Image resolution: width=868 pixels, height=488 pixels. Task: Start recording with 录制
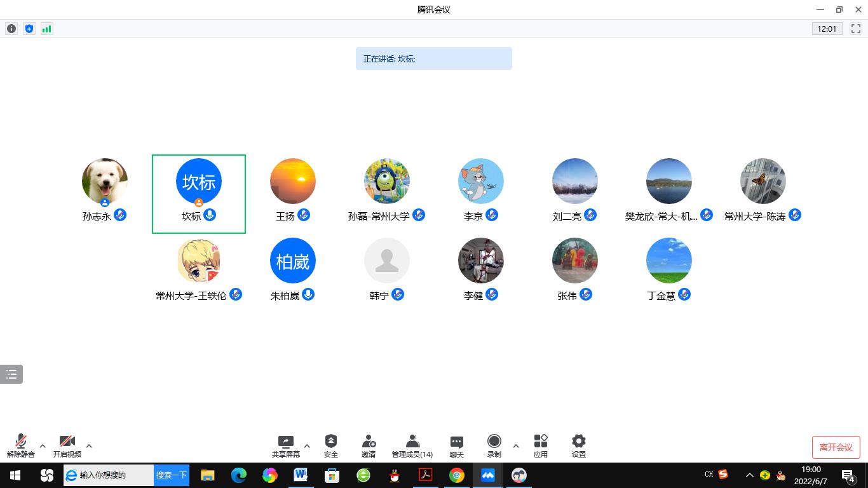pyautogui.click(x=494, y=446)
